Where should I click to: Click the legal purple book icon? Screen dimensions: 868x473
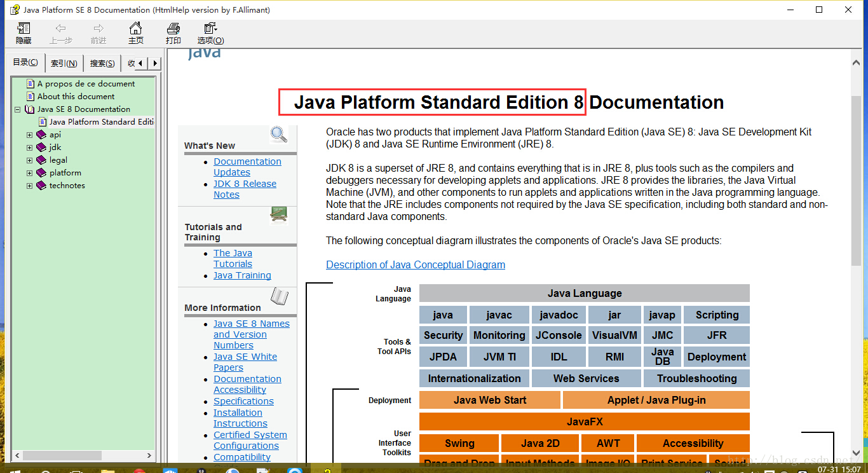click(41, 160)
